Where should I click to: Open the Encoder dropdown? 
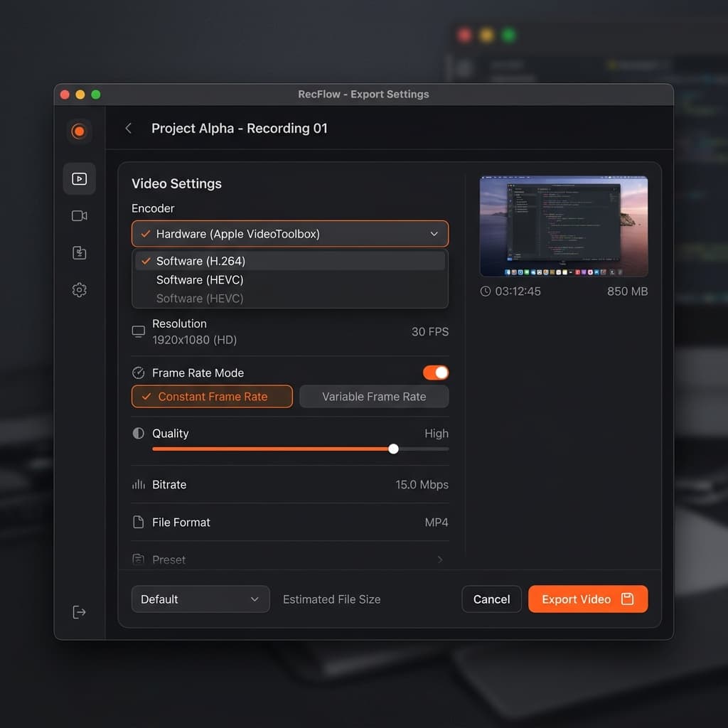click(289, 233)
